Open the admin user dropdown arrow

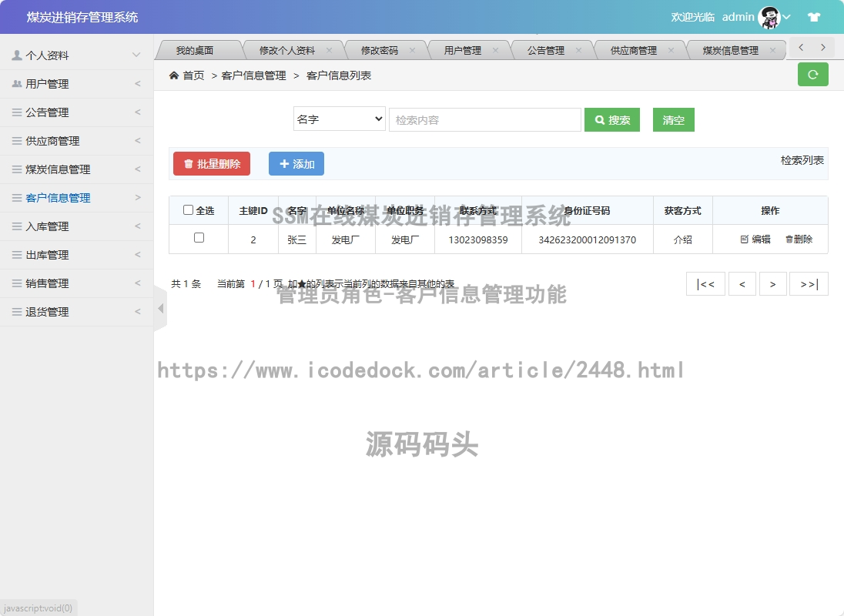coord(786,17)
